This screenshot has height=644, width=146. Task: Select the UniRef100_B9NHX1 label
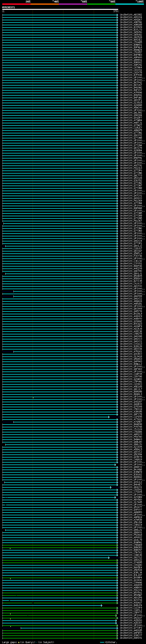click(131, 45)
